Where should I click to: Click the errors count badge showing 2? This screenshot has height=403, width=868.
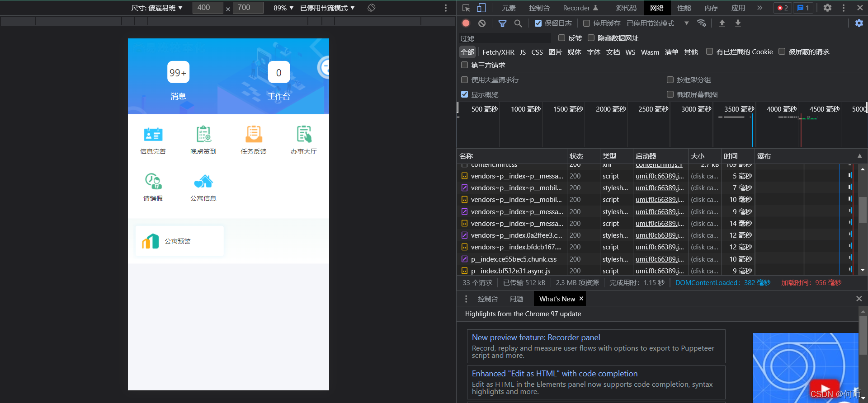click(783, 8)
